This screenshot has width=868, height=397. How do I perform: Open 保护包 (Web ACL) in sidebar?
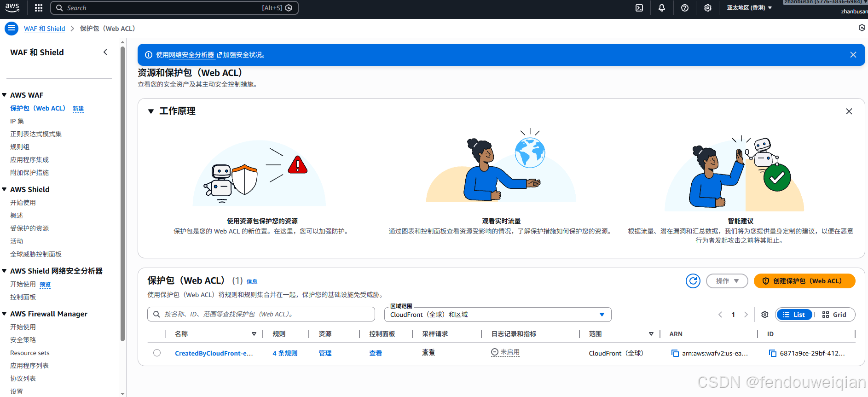click(x=38, y=108)
